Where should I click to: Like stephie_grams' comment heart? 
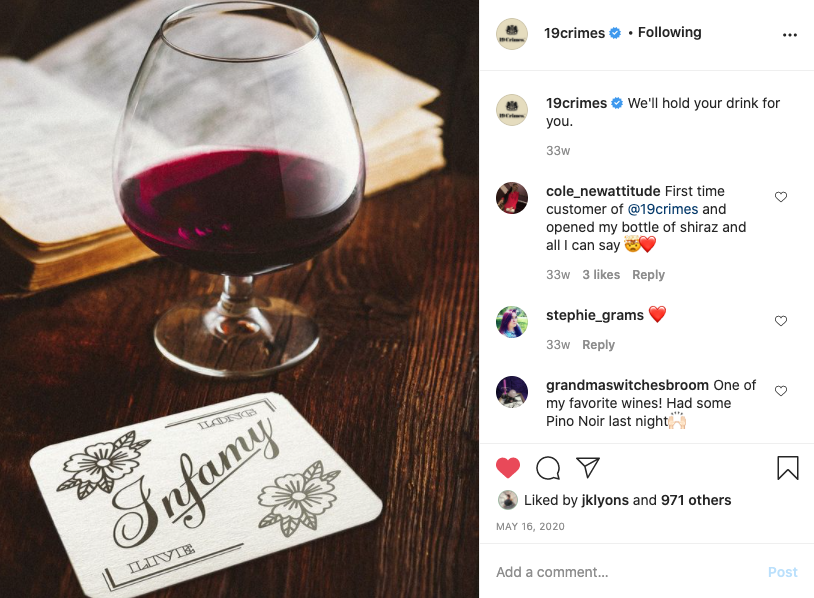781,321
